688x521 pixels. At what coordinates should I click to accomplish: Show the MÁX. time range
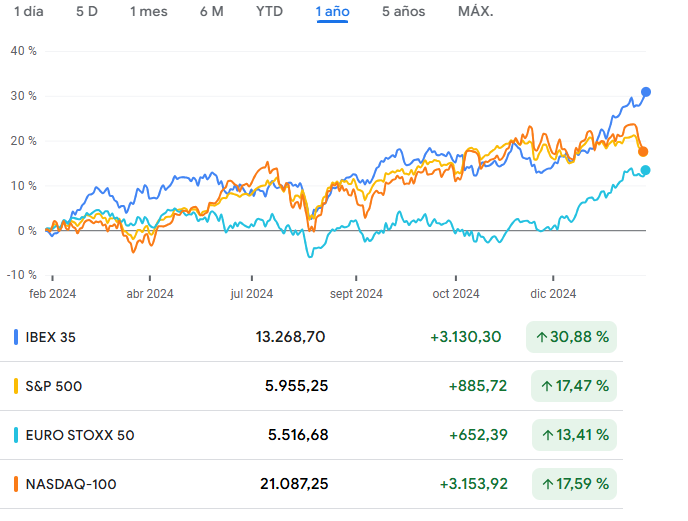475,12
